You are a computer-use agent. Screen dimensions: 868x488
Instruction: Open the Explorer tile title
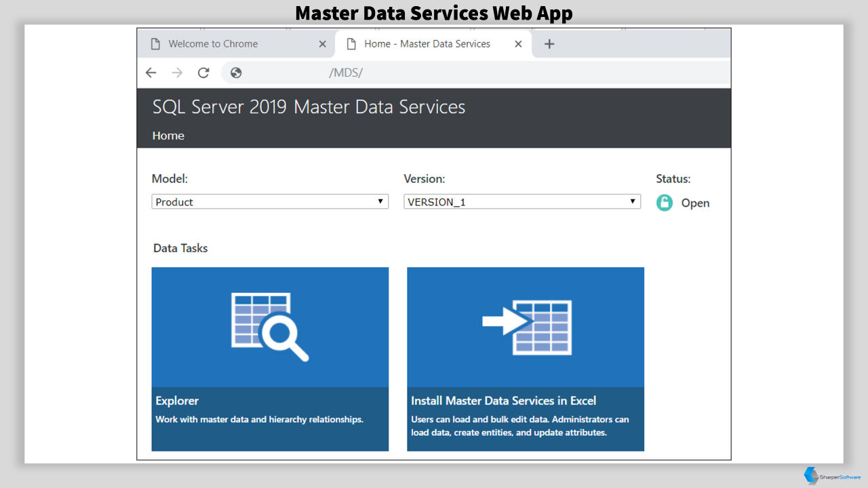[x=177, y=401]
